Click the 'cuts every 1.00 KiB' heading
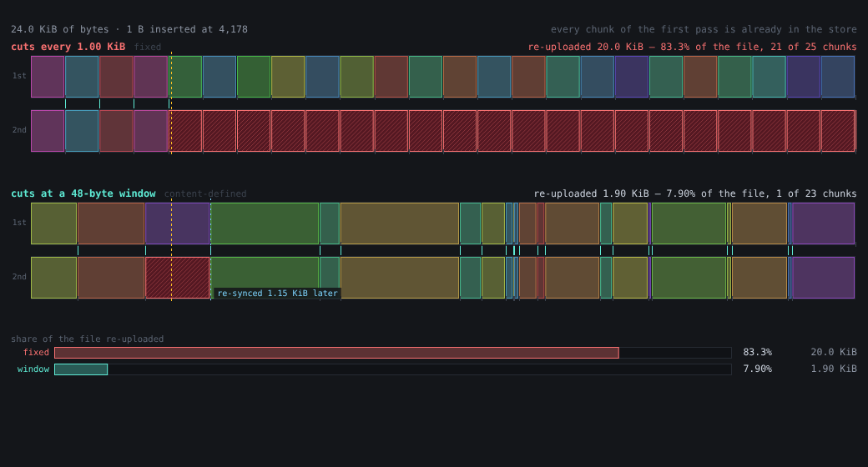This screenshot has width=868, height=467. coord(68,47)
